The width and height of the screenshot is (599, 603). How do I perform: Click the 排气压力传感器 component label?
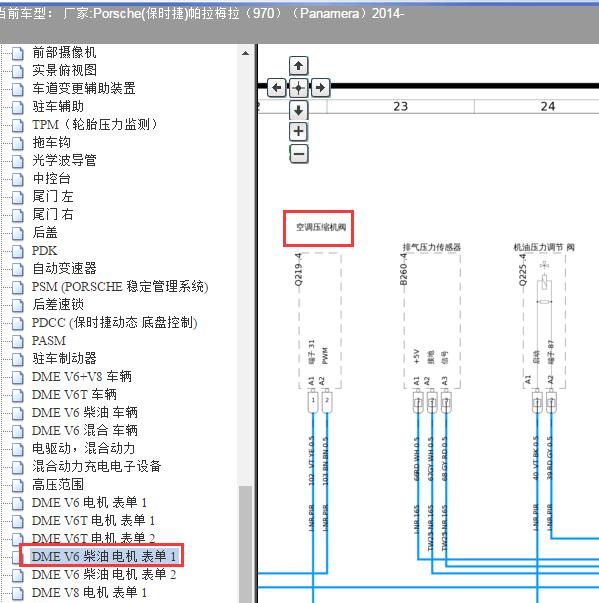(431, 247)
